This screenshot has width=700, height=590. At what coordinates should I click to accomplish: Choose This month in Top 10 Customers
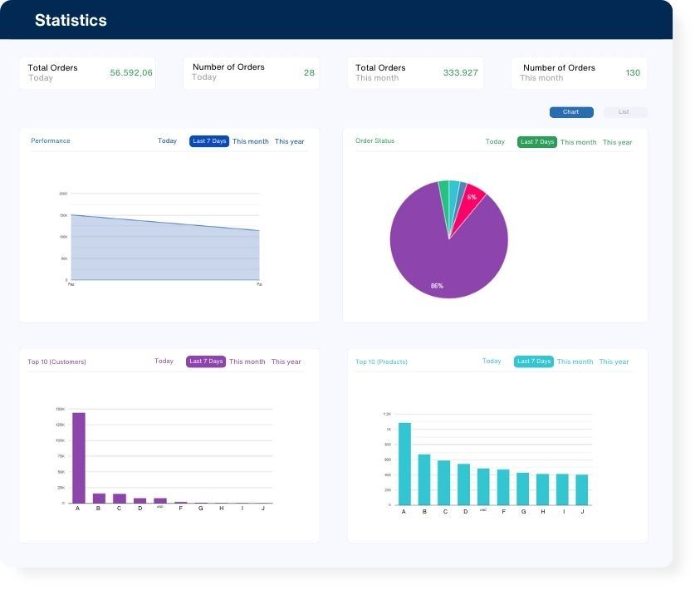point(247,361)
